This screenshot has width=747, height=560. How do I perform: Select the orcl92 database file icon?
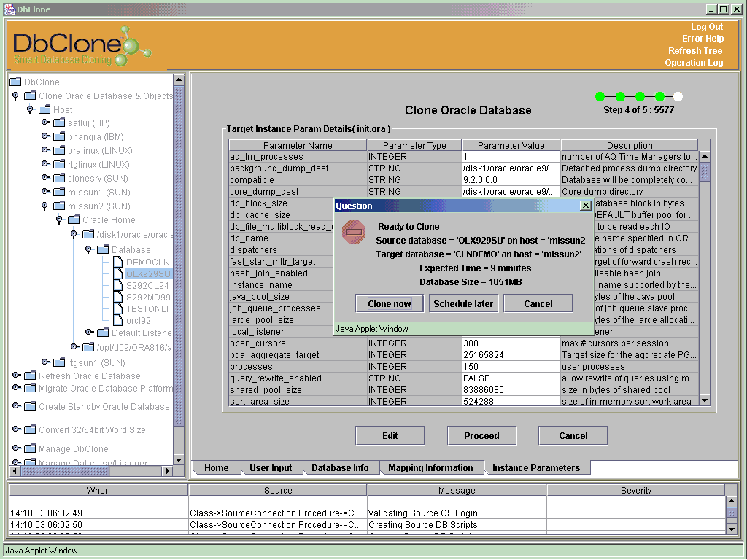pos(117,321)
